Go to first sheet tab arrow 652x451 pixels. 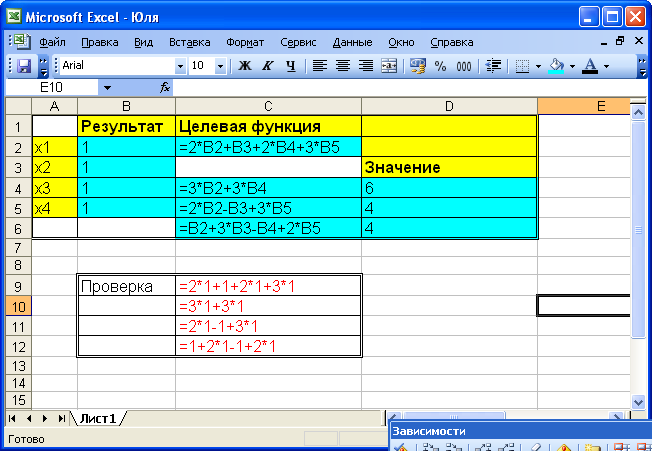pyautogui.click(x=12, y=419)
